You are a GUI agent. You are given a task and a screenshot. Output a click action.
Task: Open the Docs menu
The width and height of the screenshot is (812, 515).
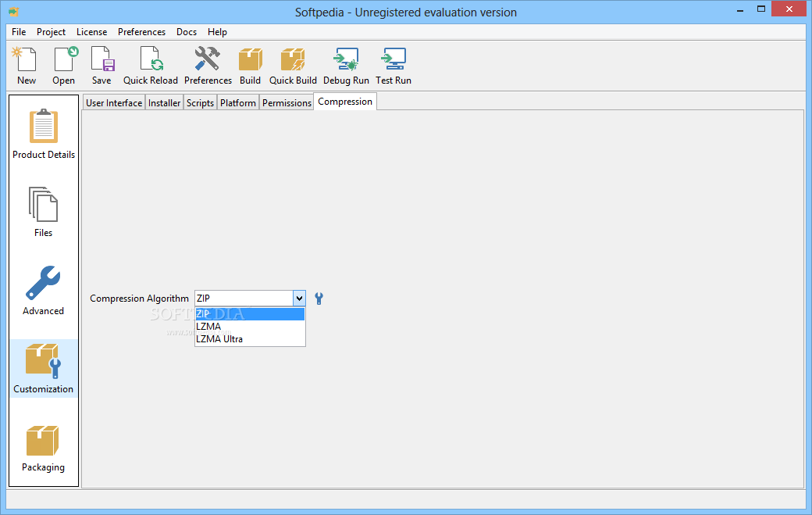tap(187, 32)
